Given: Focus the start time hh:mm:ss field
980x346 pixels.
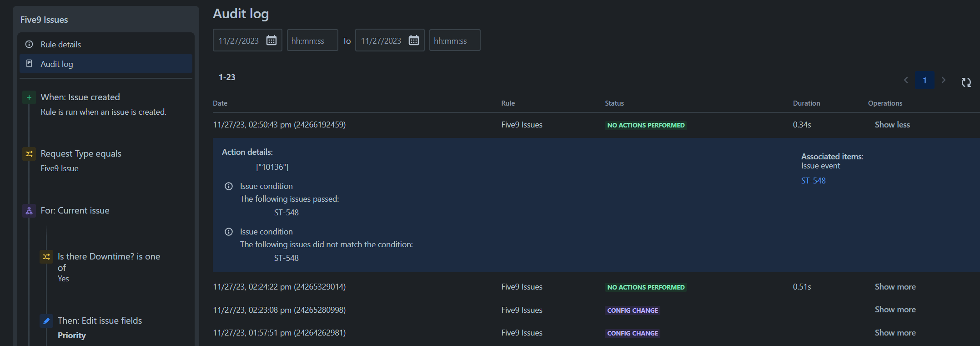Looking at the screenshot, I should point(312,41).
